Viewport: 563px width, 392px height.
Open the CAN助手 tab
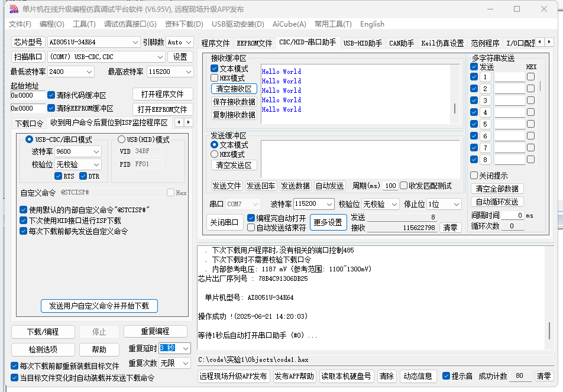pos(402,43)
